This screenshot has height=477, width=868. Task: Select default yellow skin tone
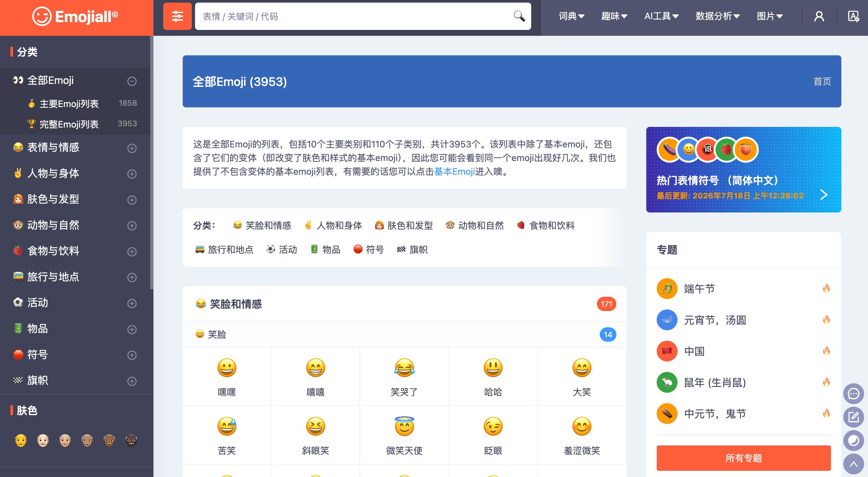coord(21,440)
